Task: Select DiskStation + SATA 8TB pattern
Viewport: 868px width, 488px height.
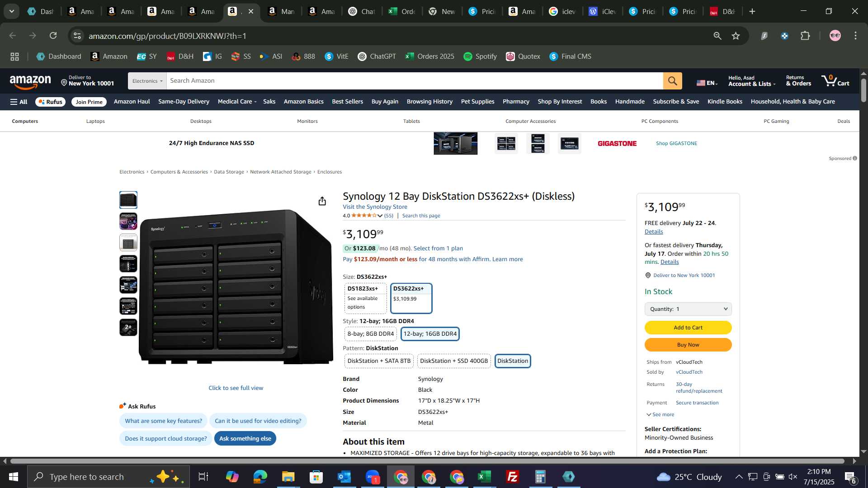Action: [x=379, y=361]
